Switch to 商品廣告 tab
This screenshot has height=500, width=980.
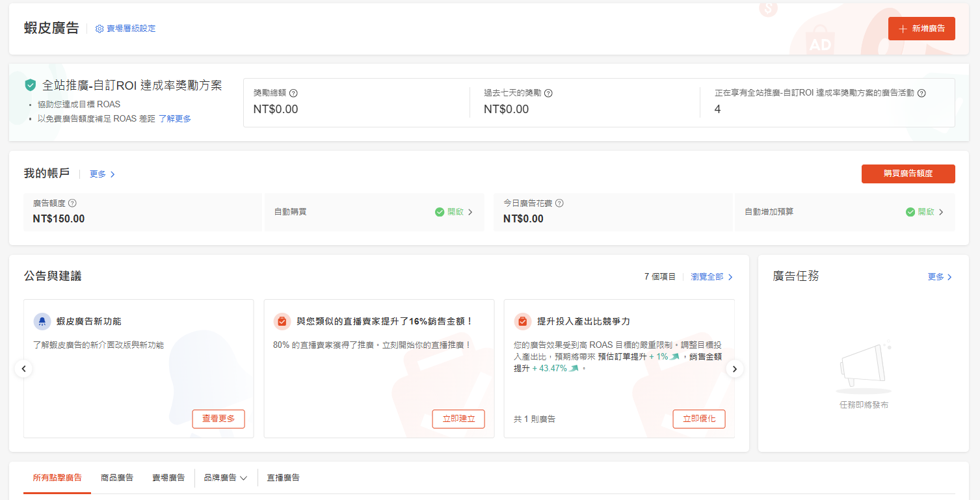point(117,478)
